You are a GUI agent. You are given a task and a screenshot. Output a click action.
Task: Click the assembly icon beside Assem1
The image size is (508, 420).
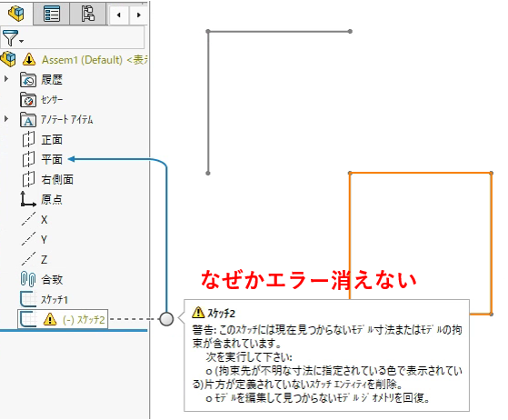[x=8, y=59]
